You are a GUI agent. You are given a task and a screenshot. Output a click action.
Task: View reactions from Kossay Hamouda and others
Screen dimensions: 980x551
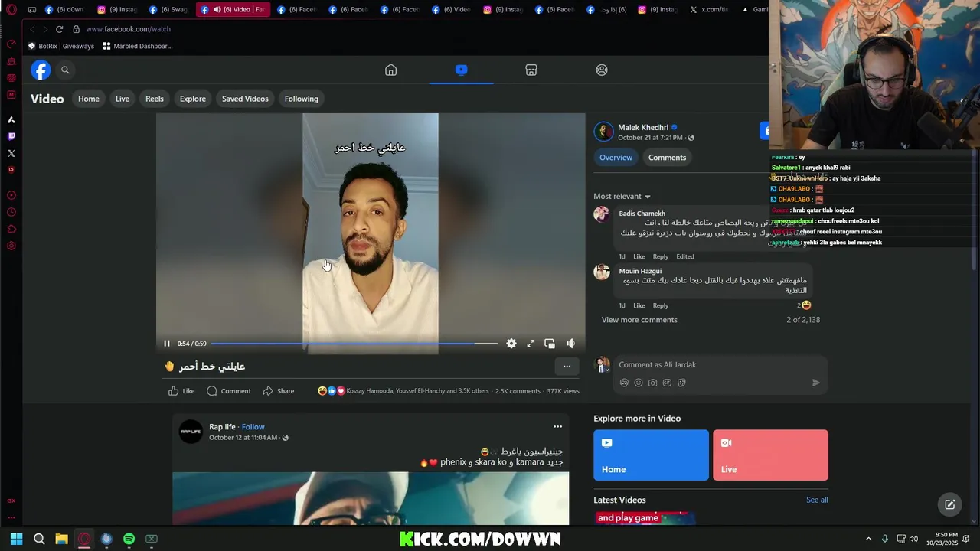click(x=417, y=391)
